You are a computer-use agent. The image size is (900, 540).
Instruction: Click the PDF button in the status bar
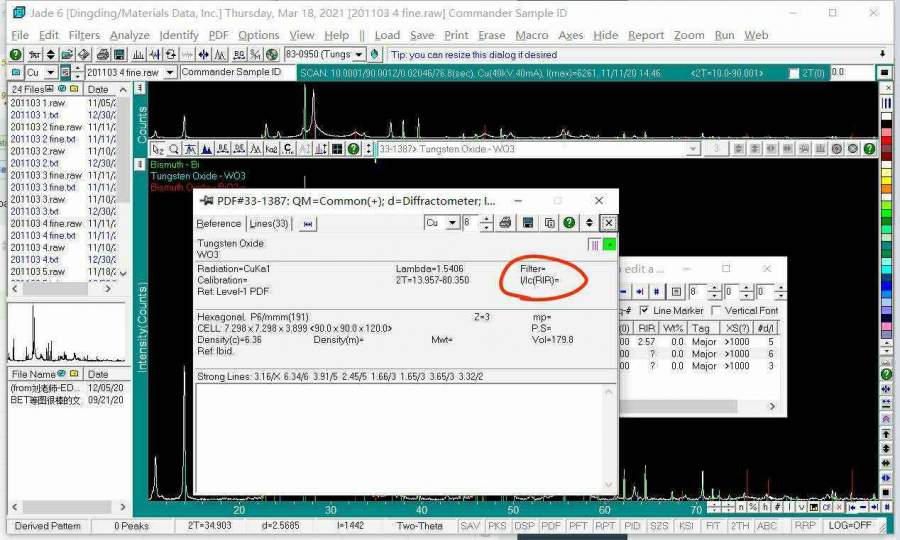pyautogui.click(x=550, y=526)
